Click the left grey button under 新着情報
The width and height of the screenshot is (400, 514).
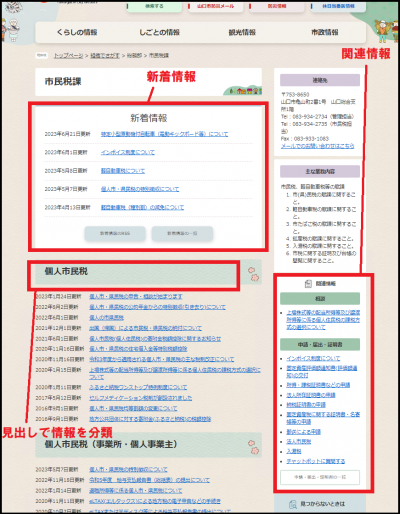tap(115, 233)
